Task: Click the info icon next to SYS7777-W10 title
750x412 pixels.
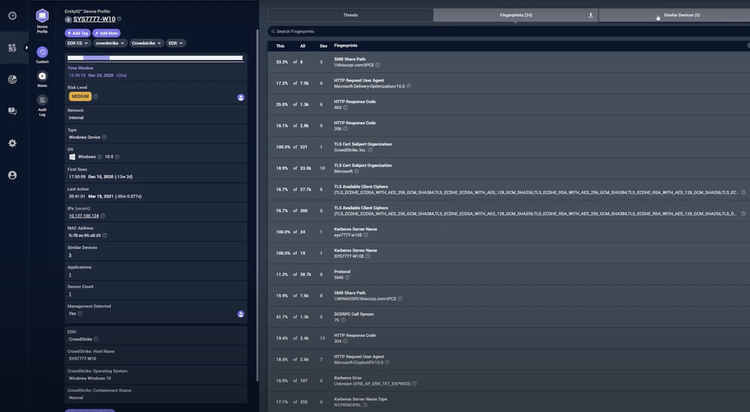Action: (x=120, y=19)
